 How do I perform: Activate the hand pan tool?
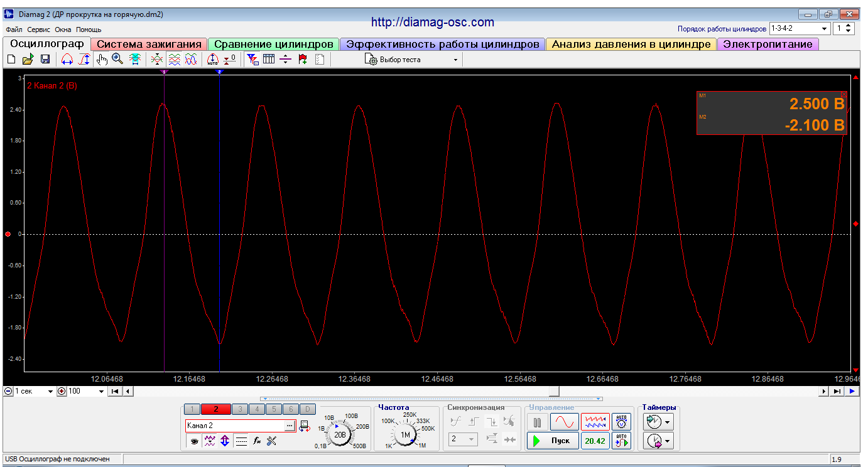tap(102, 60)
